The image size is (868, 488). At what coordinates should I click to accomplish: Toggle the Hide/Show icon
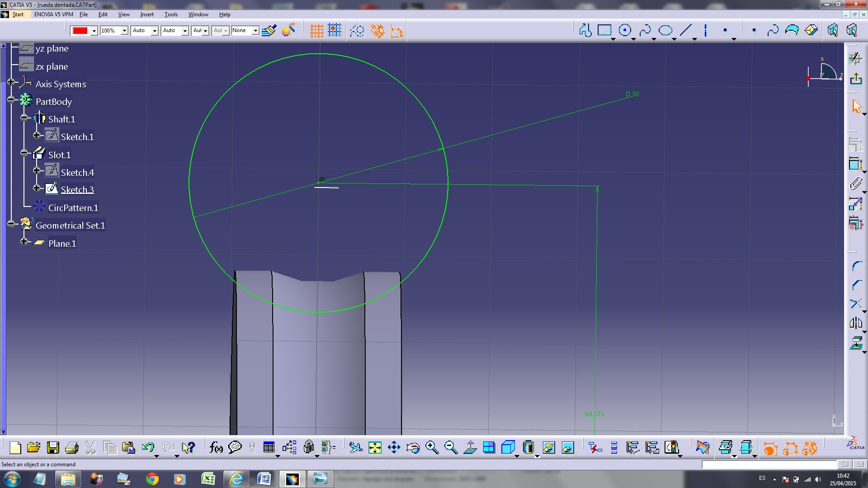point(548,447)
